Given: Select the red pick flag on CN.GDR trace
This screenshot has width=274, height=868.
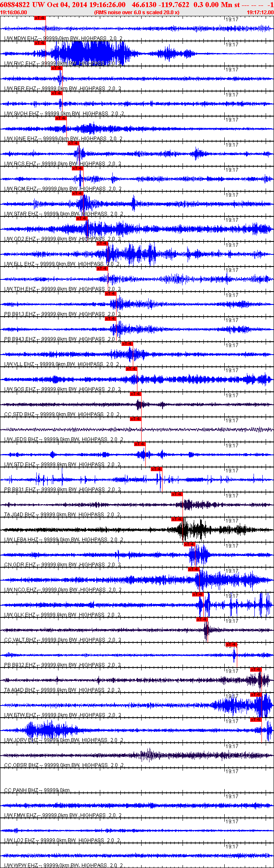Looking at the screenshot, I should pos(190,544).
